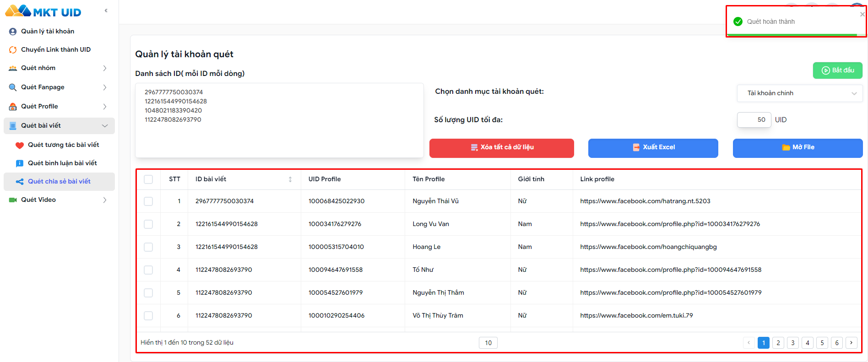Check the row for Long Vu Van
This screenshot has width=868, height=362.
[x=148, y=224]
